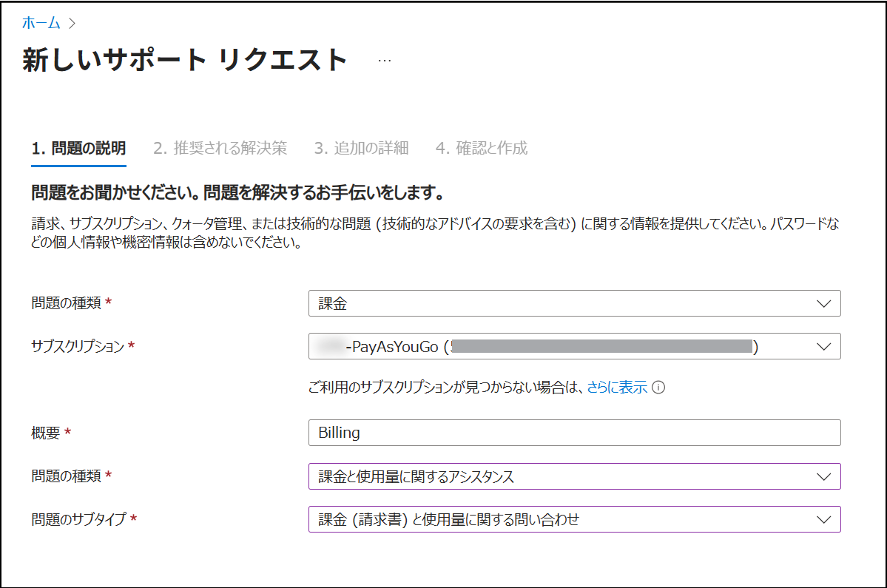
Task: Click the info icon next to さらに表示
Action: [x=658, y=388]
